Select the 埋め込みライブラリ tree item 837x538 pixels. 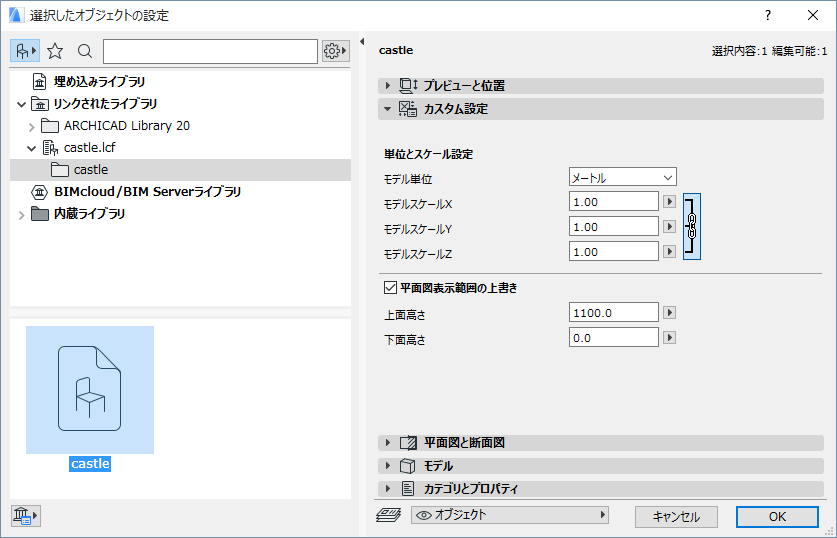[x=99, y=82]
